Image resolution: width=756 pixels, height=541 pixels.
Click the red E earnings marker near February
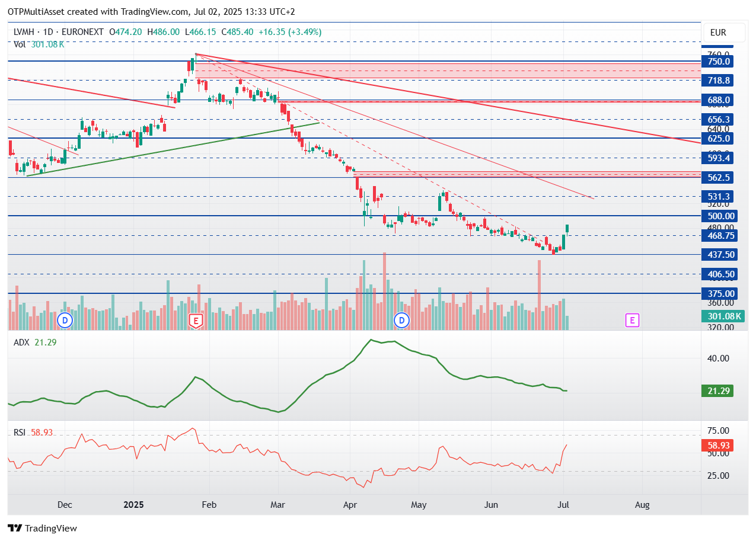(196, 321)
